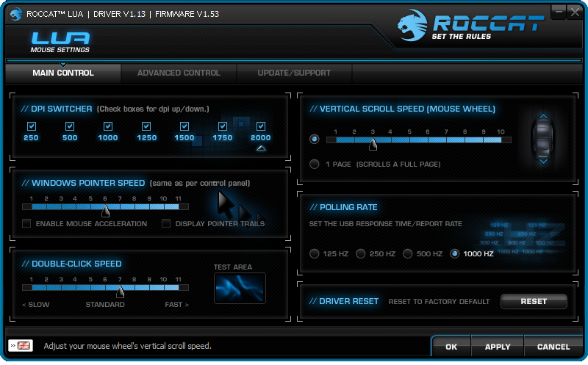Click the scroll wheel down arrow
The height and width of the screenshot is (365, 588).
point(543,161)
